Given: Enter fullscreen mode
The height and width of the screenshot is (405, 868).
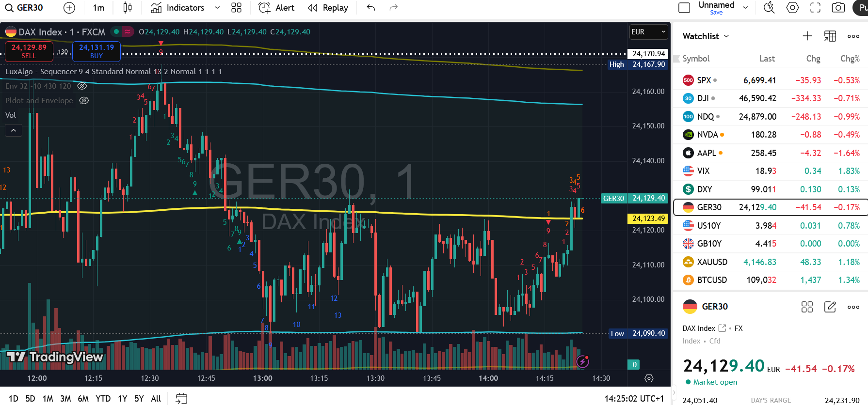Looking at the screenshot, I should pos(816,8).
